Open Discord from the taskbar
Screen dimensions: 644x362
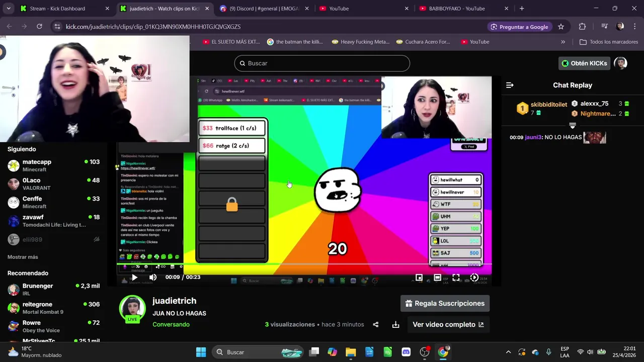click(x=406, y=352)
